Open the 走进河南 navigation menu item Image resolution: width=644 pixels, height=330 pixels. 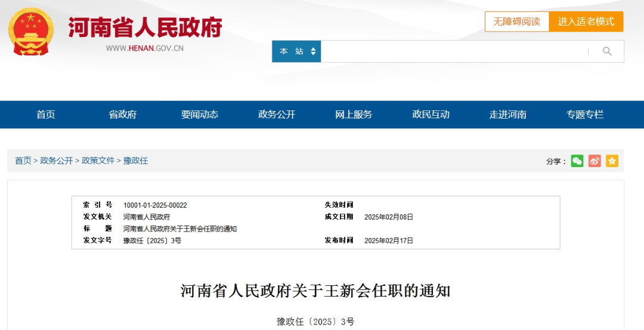pyautogui.click(x=507, y=115)
